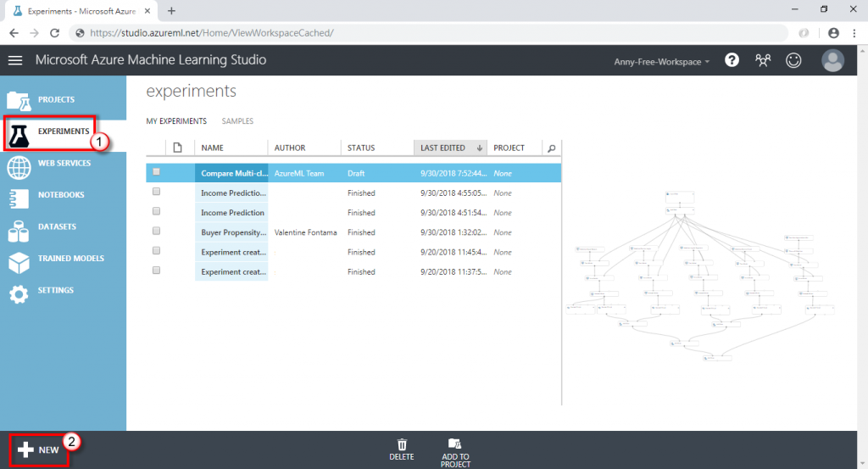
Task: Check the Income Prediction row checkbox
Action: tap(156, 211)
